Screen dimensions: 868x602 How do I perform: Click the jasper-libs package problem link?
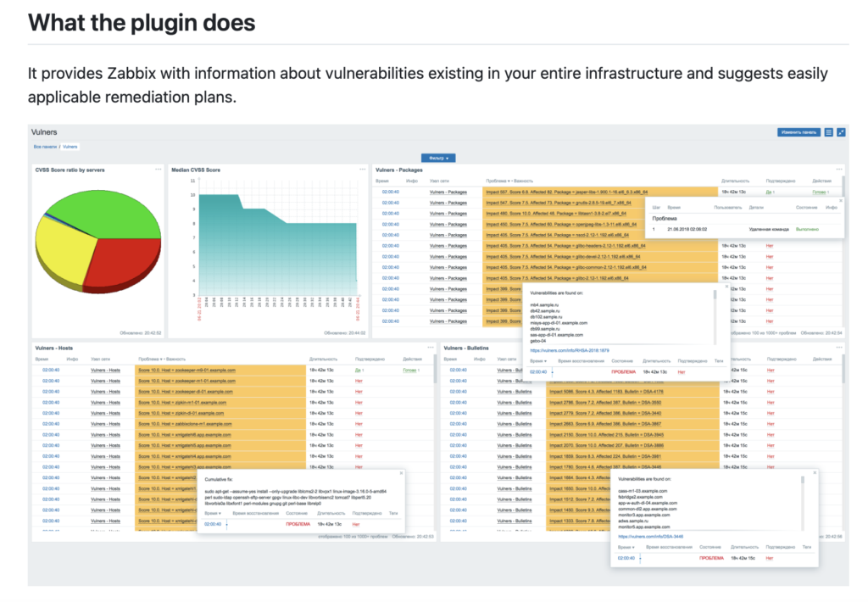[567, 192]
